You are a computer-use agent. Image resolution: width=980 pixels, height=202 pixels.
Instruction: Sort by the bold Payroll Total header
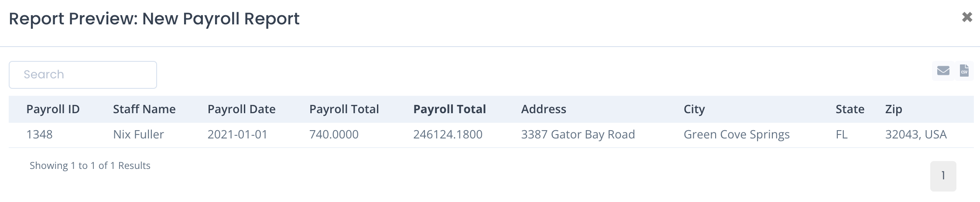coord(449,109)
